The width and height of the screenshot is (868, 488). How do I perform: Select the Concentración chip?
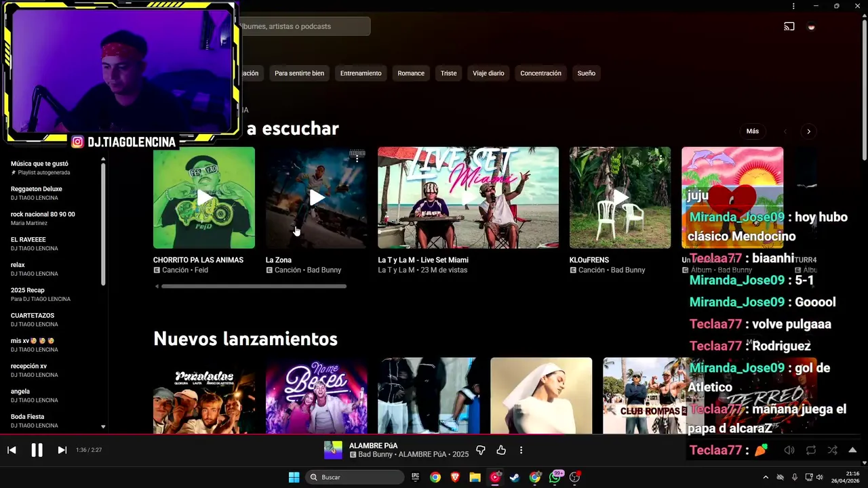(540, 73)
